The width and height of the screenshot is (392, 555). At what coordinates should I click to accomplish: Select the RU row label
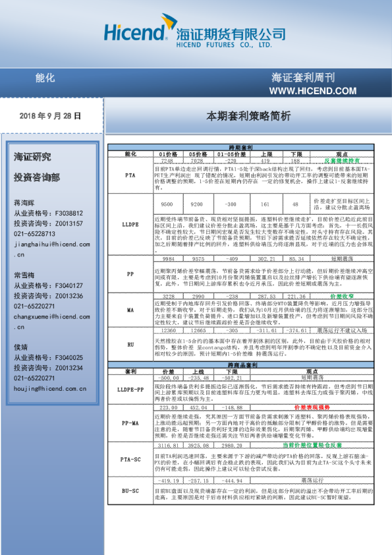point(130,345)
